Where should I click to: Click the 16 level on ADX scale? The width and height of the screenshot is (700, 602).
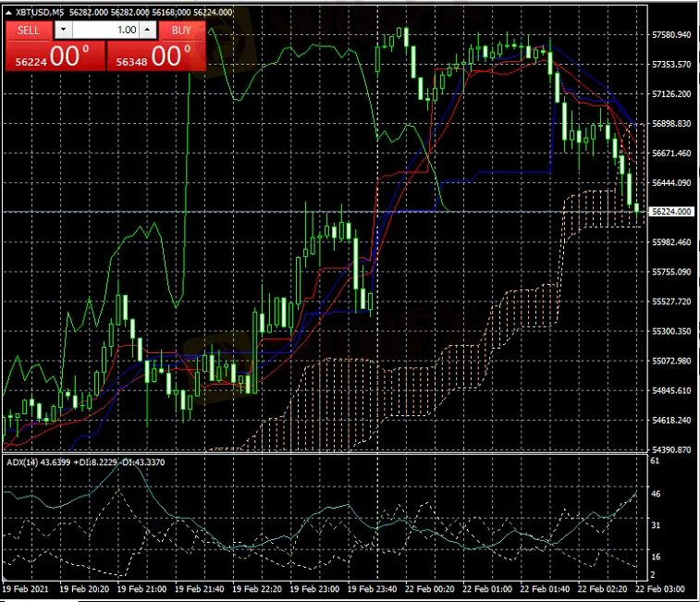click(655, 557)
